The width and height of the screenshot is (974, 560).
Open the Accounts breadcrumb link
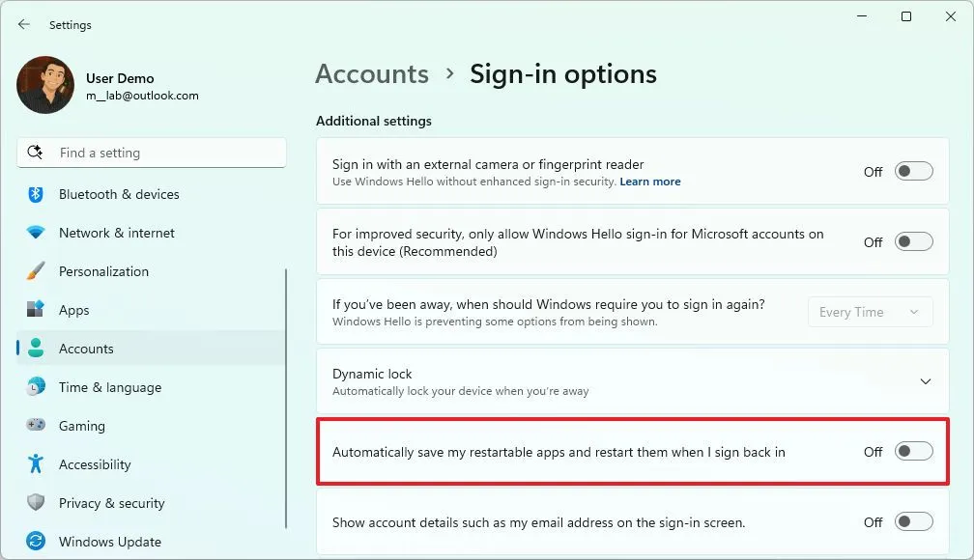[x=371, y=73]
